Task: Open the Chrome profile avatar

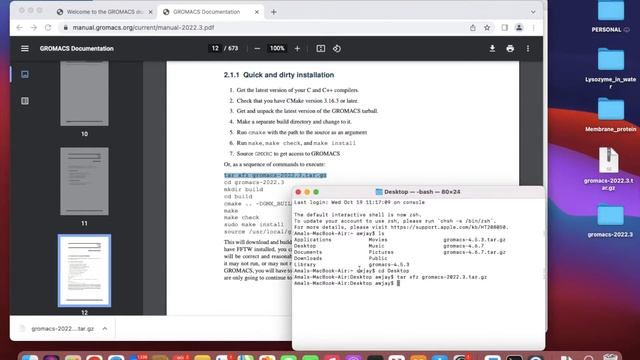Action: pos(519,28)
